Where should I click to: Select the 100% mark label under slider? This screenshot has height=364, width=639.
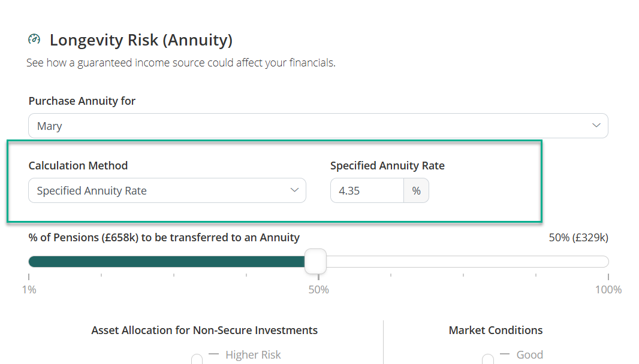point(608,290)
